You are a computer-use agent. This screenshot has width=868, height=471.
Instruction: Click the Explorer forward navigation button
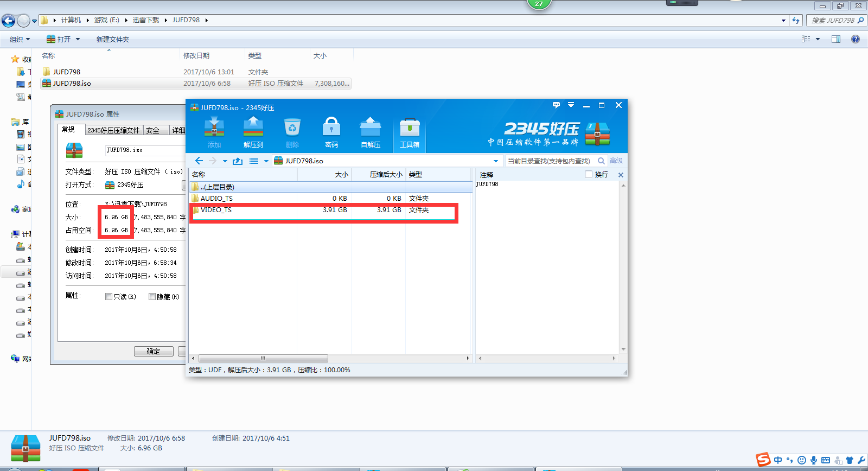pyautogui.click(x=23, y=21)
